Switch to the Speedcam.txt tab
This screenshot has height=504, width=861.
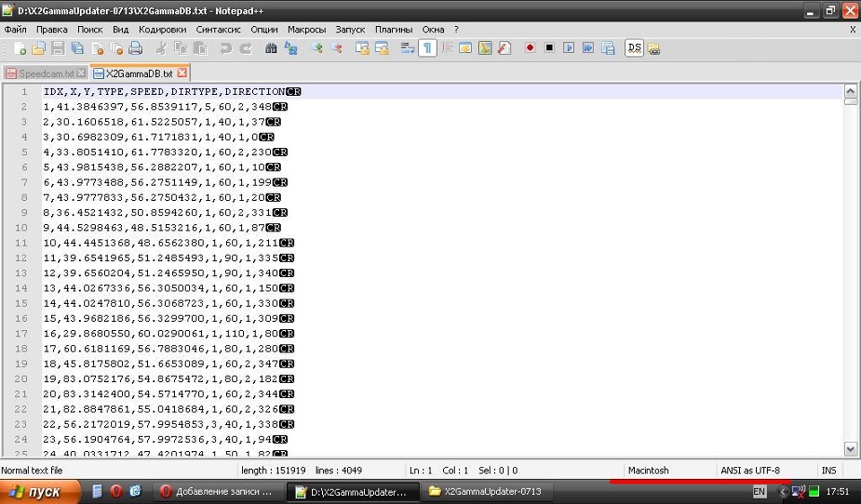click(x=46, y=74)
